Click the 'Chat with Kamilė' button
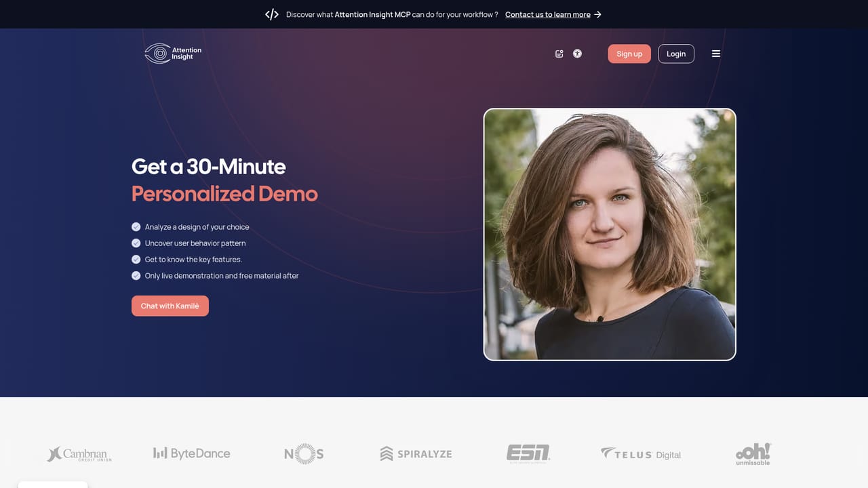This screenshot has height=488, width=868. pos(170,306)
